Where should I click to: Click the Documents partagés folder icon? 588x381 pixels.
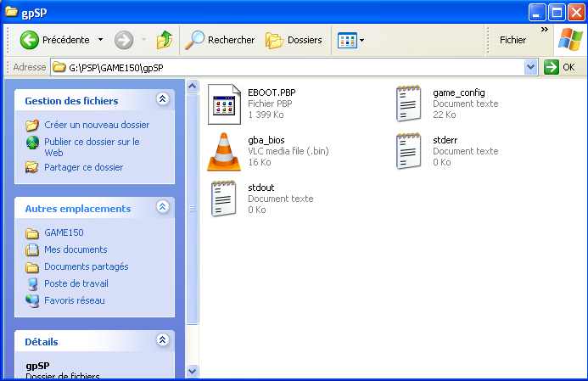(x=32, y=267)
